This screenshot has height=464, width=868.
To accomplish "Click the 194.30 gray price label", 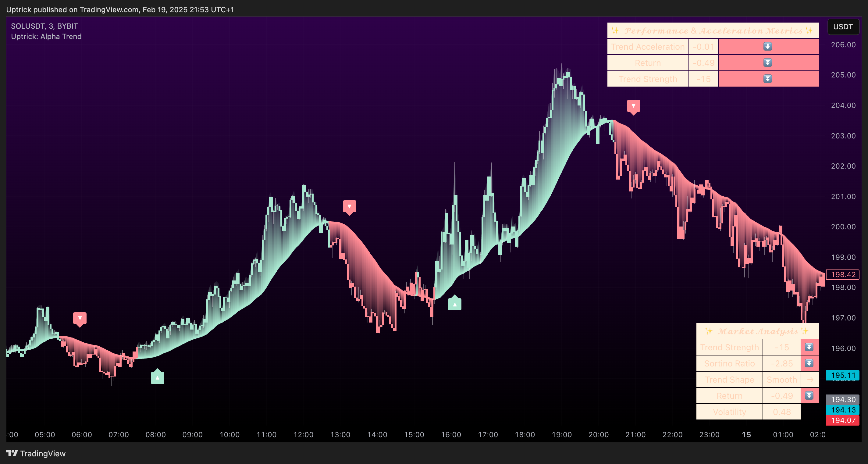I will pos(843,400).
